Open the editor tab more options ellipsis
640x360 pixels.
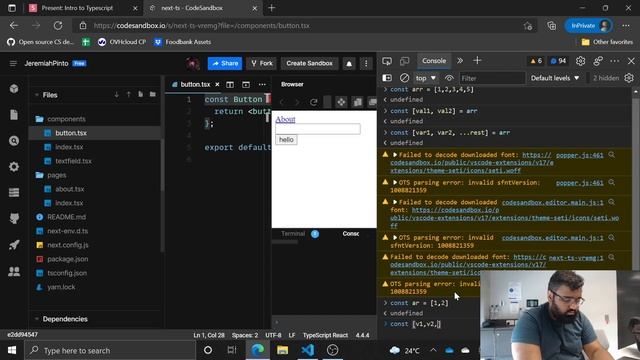coord(262,84)
